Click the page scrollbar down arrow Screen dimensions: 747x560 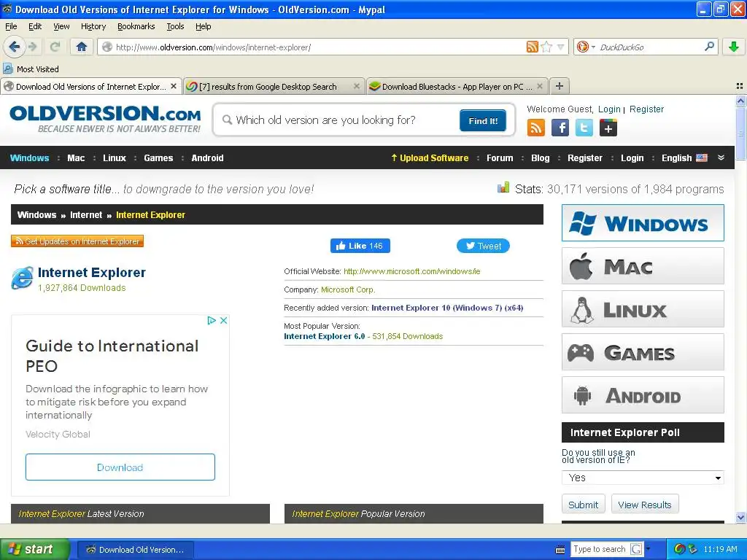[x=740, y=517]
